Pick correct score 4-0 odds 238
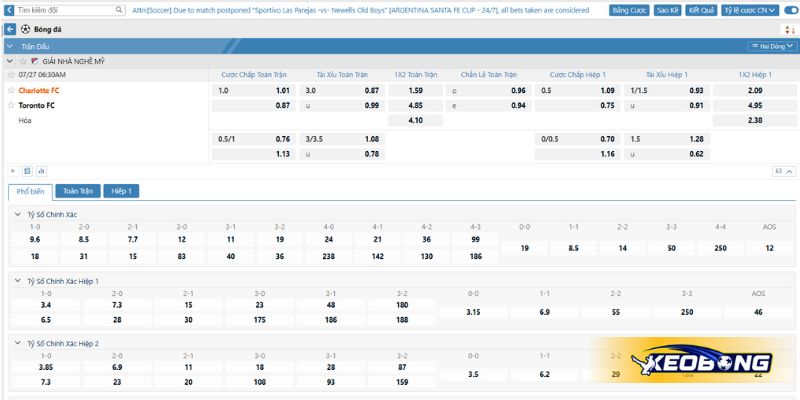 (329, 257)
